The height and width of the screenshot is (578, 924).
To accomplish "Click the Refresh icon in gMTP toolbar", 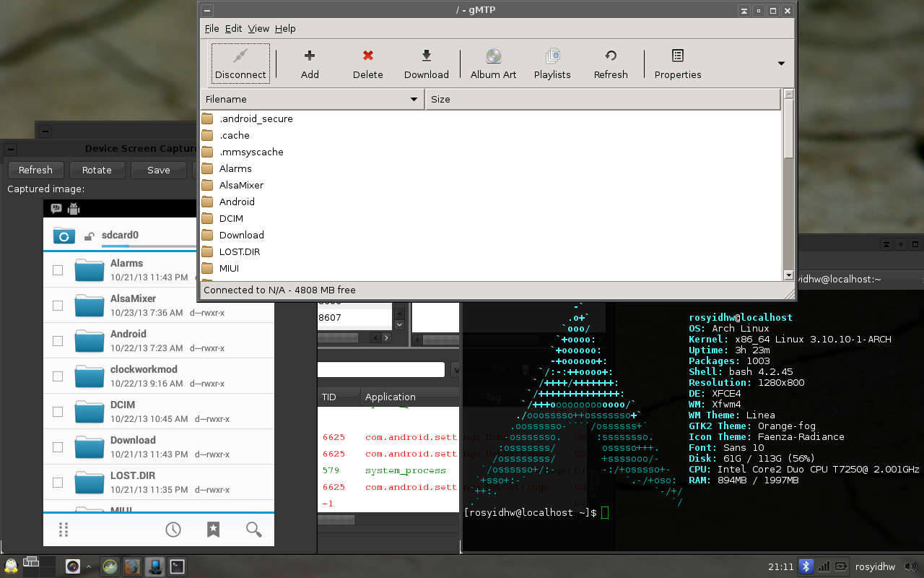I will click(x=611, y=56).
